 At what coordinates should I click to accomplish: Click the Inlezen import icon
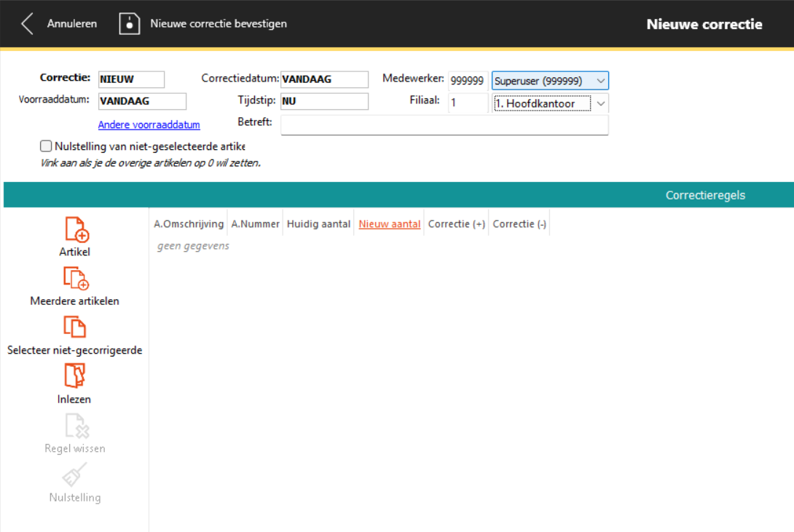(74, 376)
